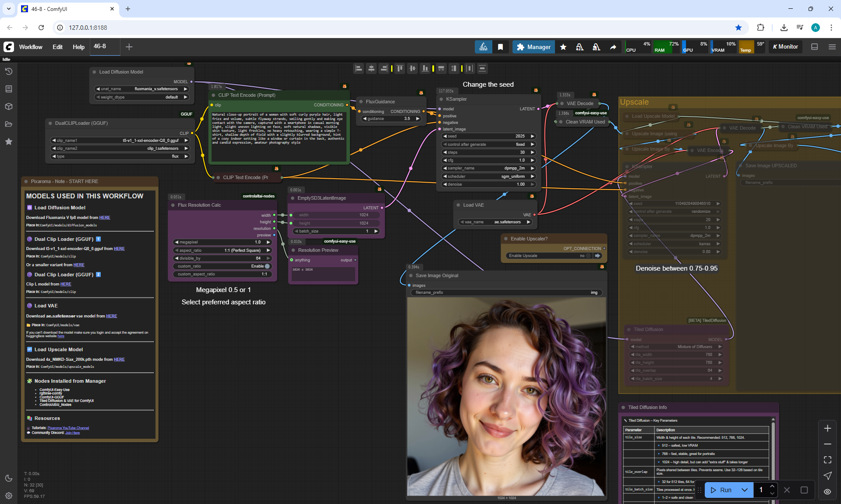The width and height of the screenshot is (841, 504).
Task: Click the align top nodes icon
Action: pos(400,68)
